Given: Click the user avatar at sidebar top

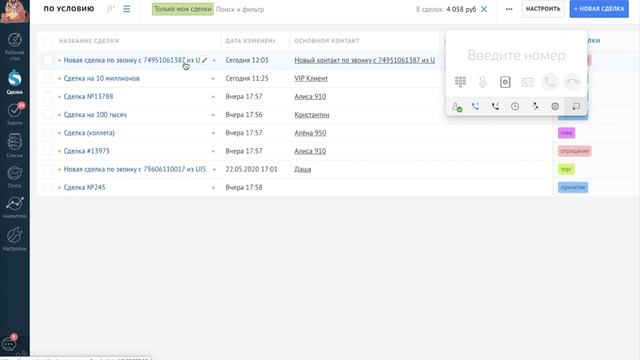Looking at the screenshot, I should click(15, 11).
